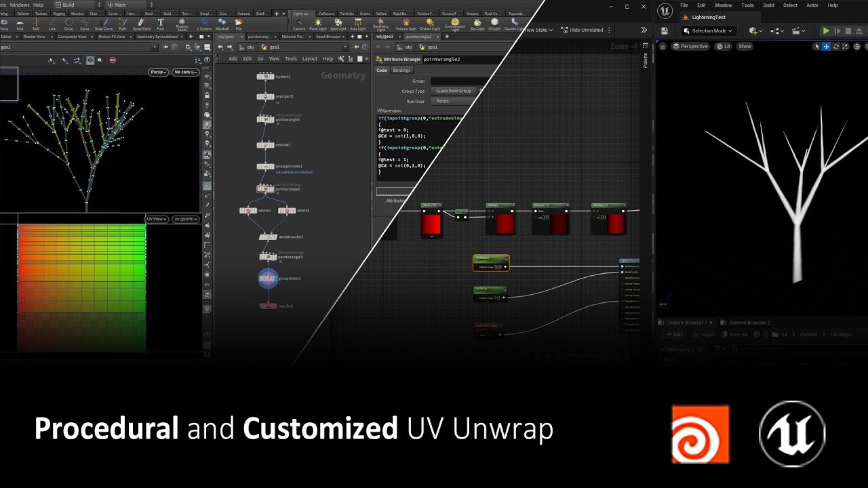
Task: Click the rop_fbx1 output node
Action: coord(269,305)
